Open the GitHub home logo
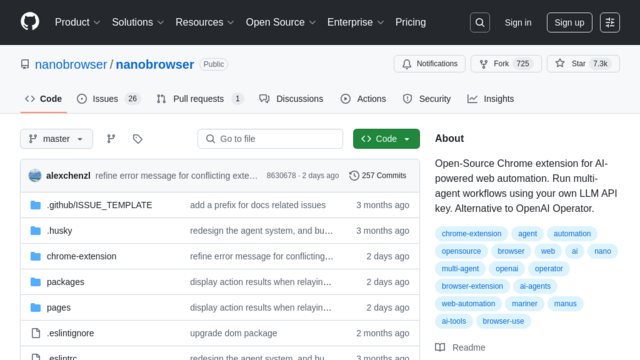This screenshot has height=360, width=640. (x=30, y=22)
